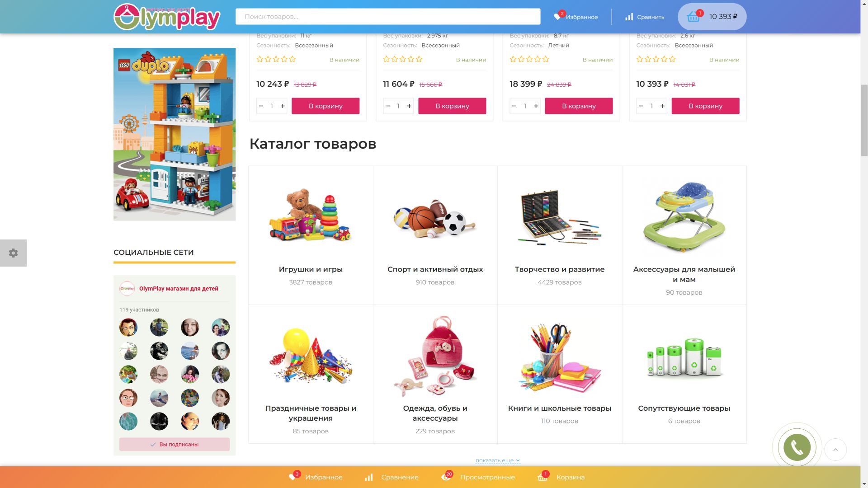Toggle the Вы подписаны subscription button
The height and width of the screenshot is (488, 868).
click(x=175, y=444)
